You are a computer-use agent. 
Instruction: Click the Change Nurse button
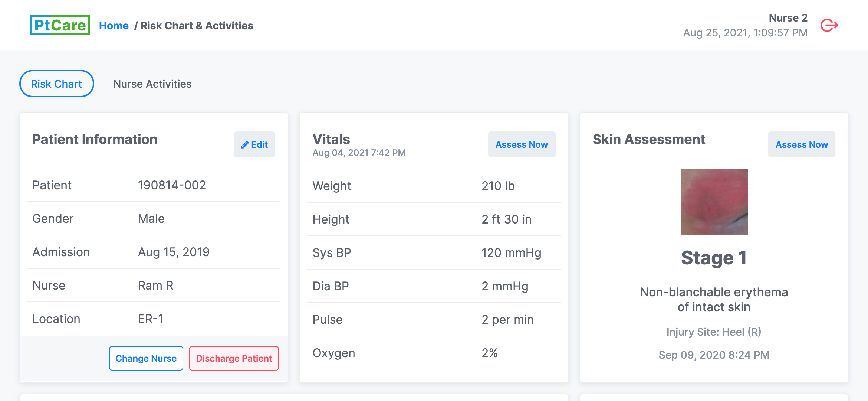point(146,358)
